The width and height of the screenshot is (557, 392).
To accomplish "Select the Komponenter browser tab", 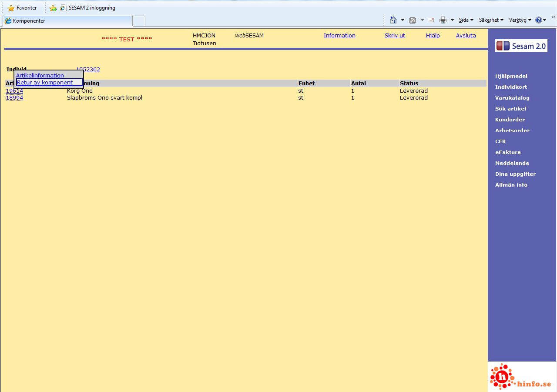I will point(67,21).
